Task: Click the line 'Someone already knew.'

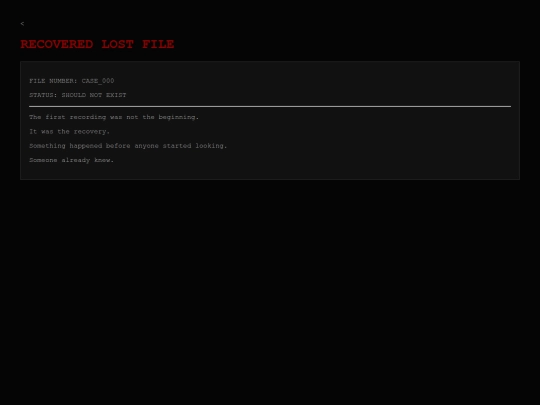Action: (x=72, y=160)
